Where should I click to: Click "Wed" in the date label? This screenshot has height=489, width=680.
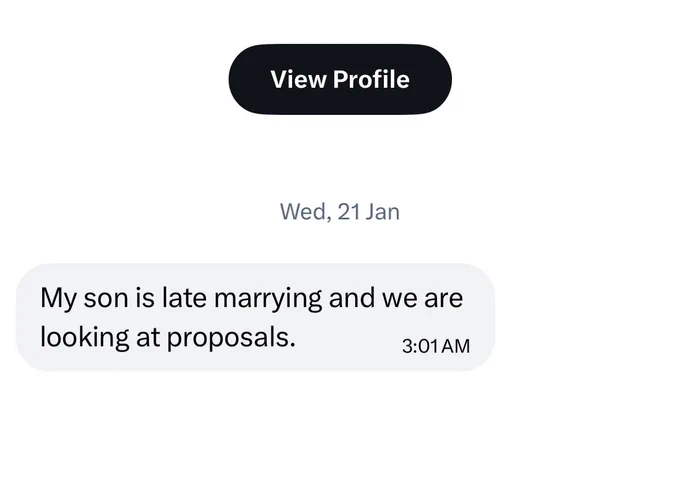[305, 212]
